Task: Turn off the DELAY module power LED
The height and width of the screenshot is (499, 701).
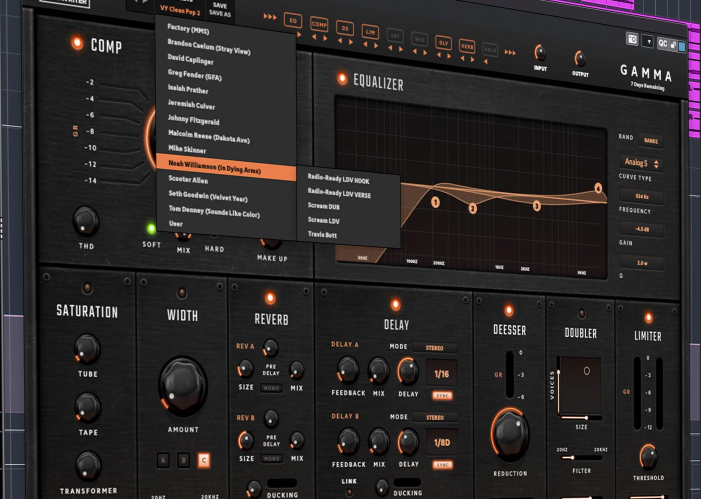Action: click(395, 304)
